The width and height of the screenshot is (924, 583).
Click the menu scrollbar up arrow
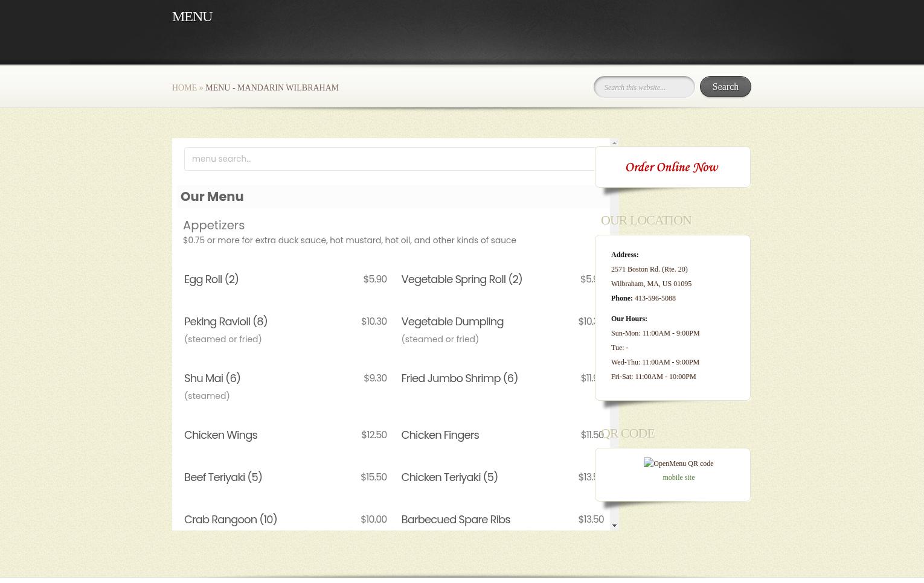pyautogui.click(x=614, y=143)
